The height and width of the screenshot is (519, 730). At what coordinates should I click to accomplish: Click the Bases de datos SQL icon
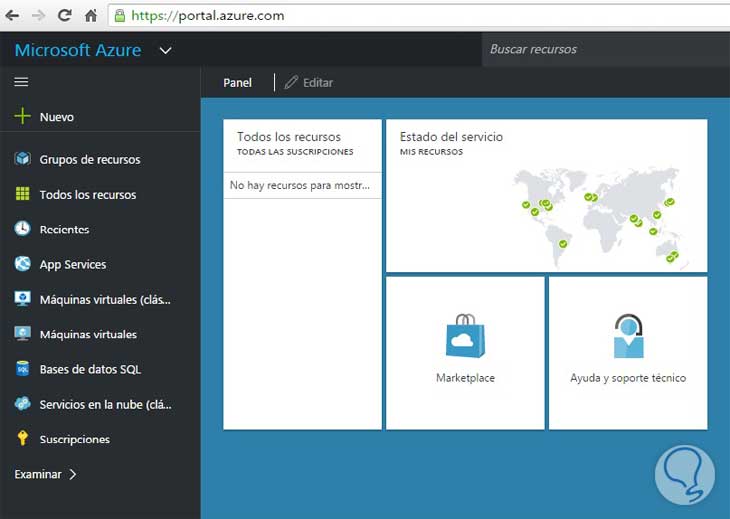tap(22, 369)
